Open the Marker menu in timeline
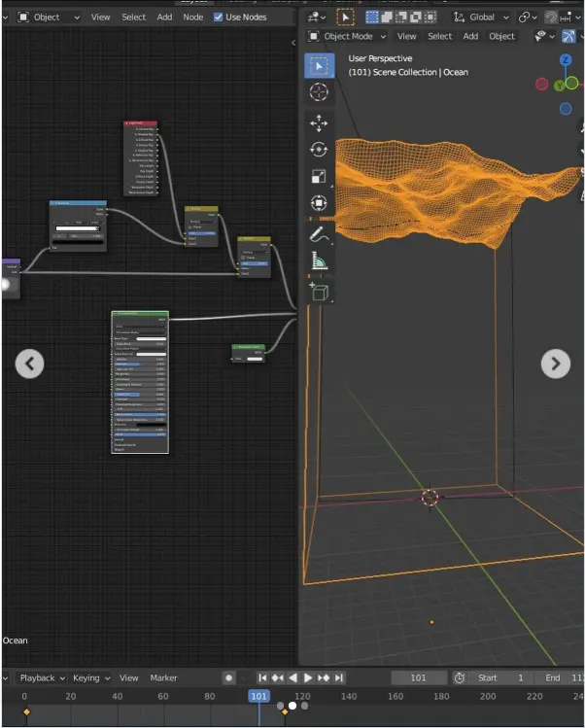 click(x=163, y=677)
